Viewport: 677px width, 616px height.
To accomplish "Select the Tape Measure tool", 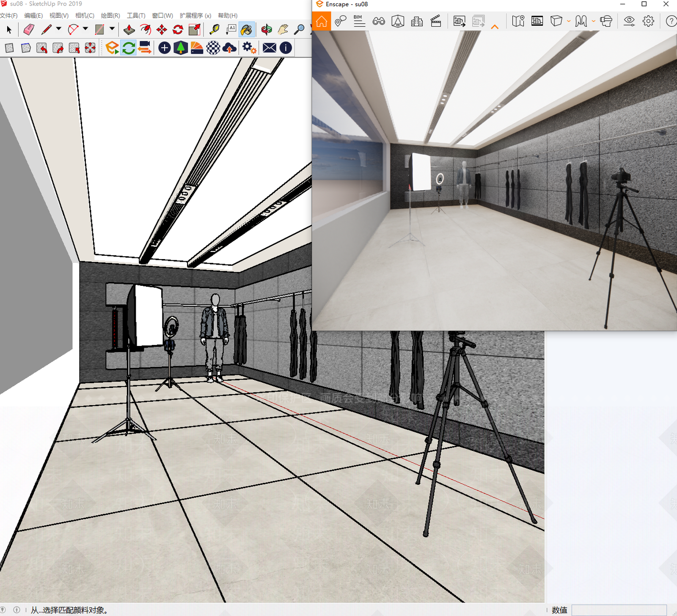I will tap(215, 30).
